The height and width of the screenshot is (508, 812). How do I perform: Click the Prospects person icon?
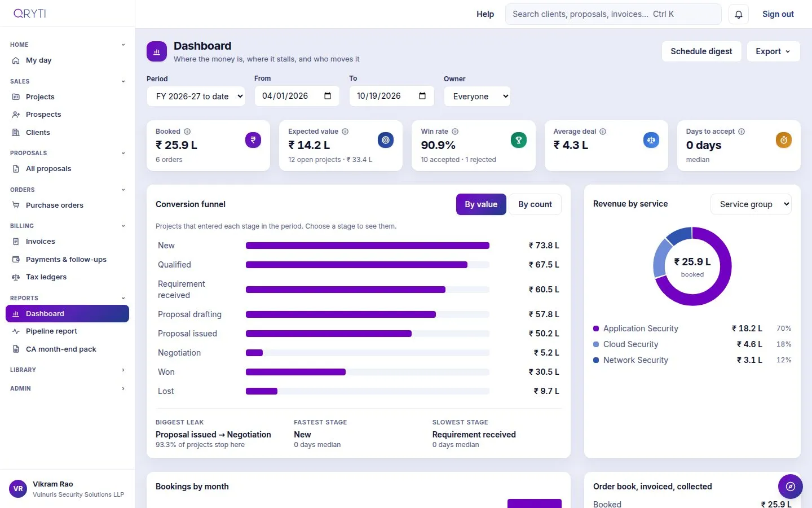(16, 115)
